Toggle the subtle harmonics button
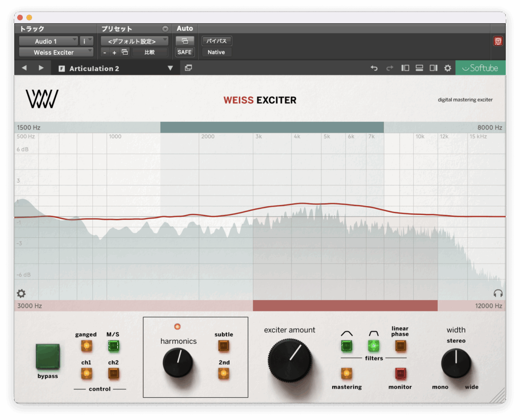This screenshot has width=520, height=420. 224,346
